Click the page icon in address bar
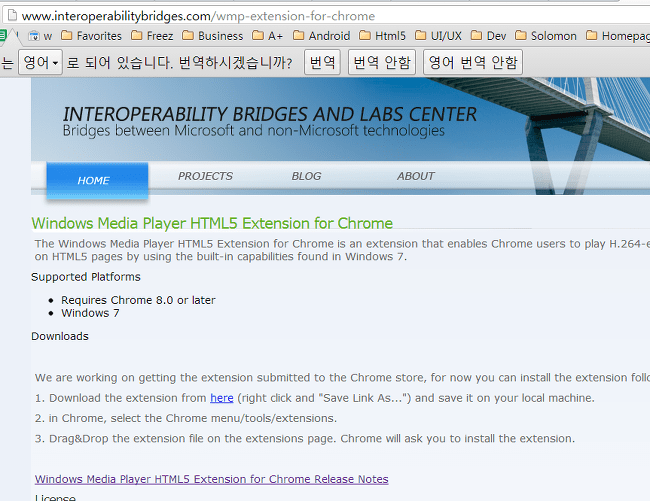 pos(12,16)
